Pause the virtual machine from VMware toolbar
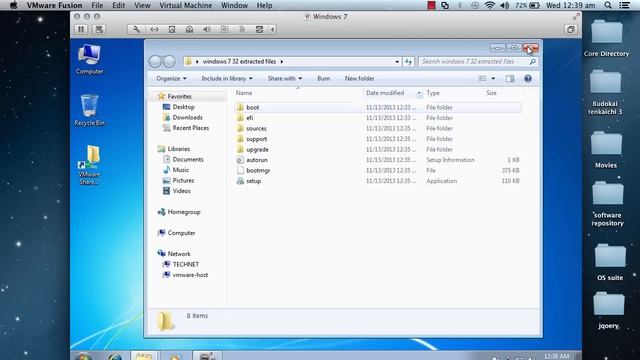This screenshot has width=640, height=360. click(81, 29)
